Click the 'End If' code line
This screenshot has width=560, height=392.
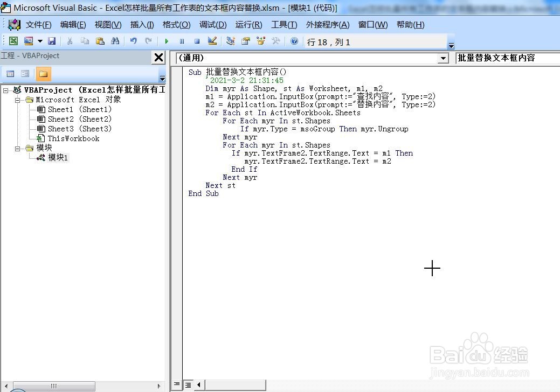click(244, 170)
